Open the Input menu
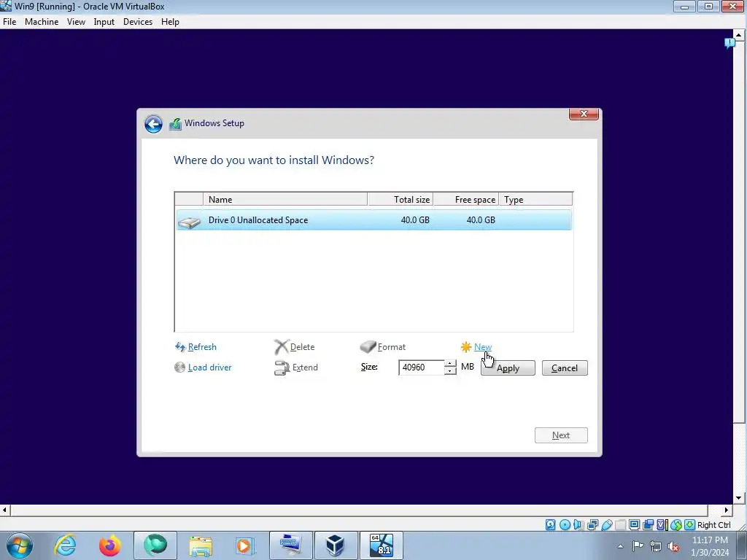 104,22
